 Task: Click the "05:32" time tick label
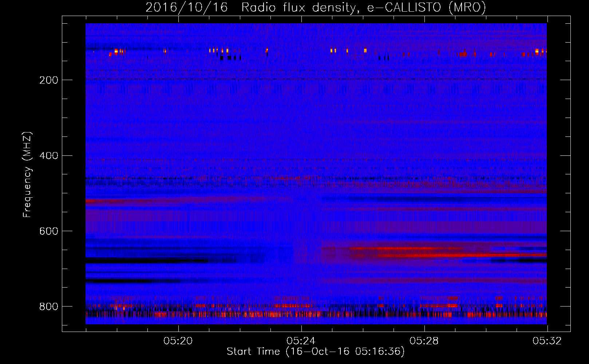[547, 341]
